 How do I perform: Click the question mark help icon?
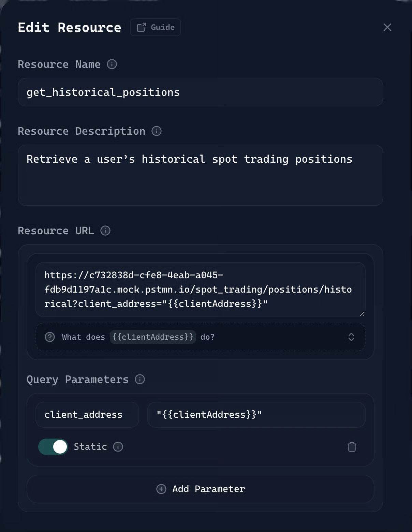click(x=50, y=337)
